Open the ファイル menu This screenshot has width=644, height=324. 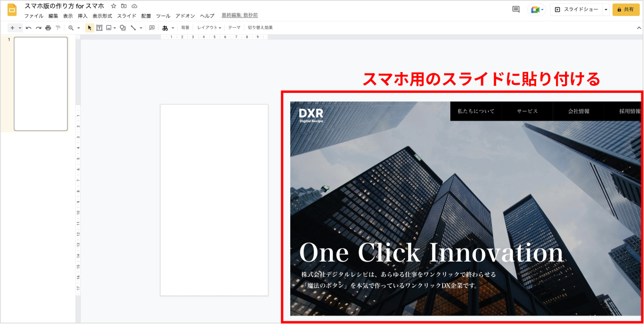click(x=34, y=16)
